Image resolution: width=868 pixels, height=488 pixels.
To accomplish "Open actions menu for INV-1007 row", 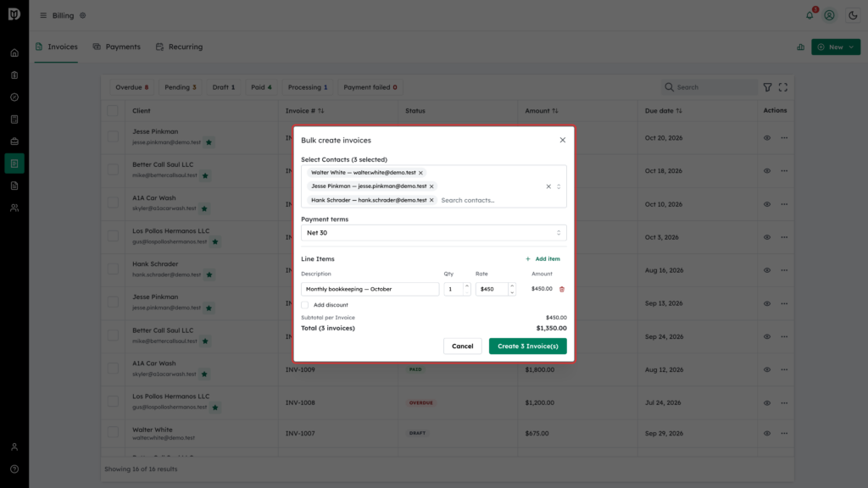I will [784, 433].
